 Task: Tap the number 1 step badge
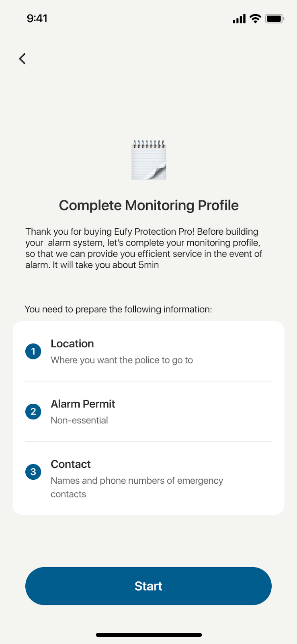[x=33, y=351]
